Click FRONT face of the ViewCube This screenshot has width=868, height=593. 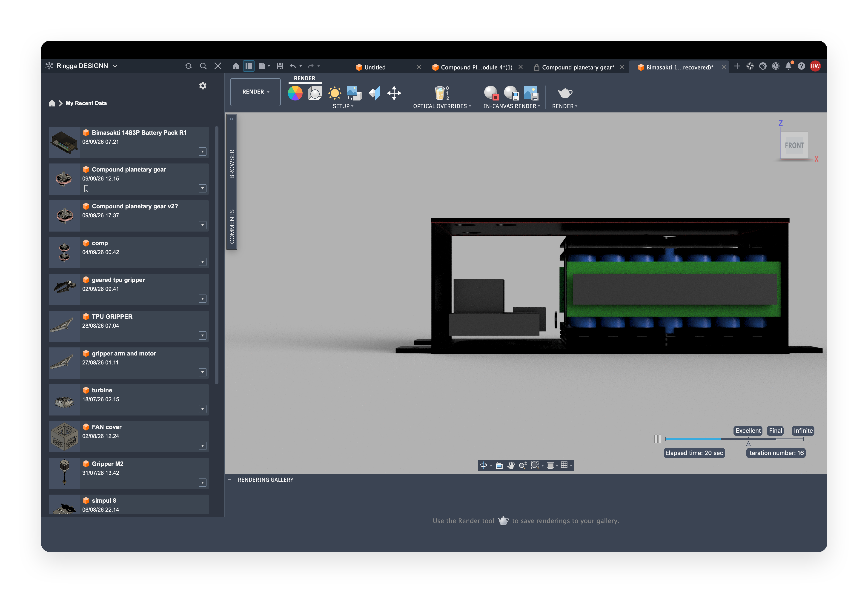tap(794, 146)
